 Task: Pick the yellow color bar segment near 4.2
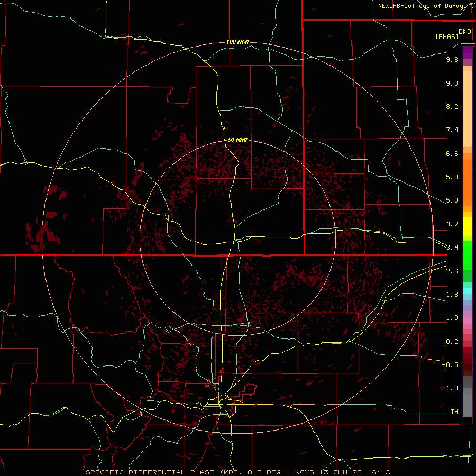[x=467, y=226]
